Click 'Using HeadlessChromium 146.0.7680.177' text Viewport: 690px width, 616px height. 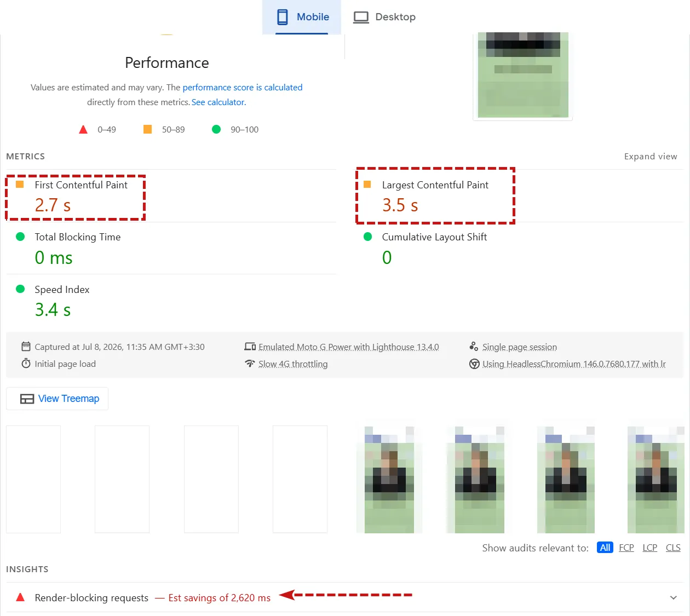tap(574, 364)
